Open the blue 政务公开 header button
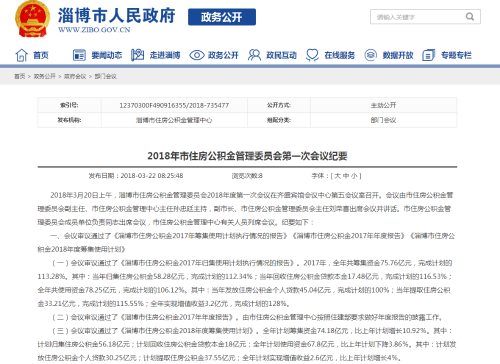The width and height of the screenshot is (500, 364). point(222,17)
